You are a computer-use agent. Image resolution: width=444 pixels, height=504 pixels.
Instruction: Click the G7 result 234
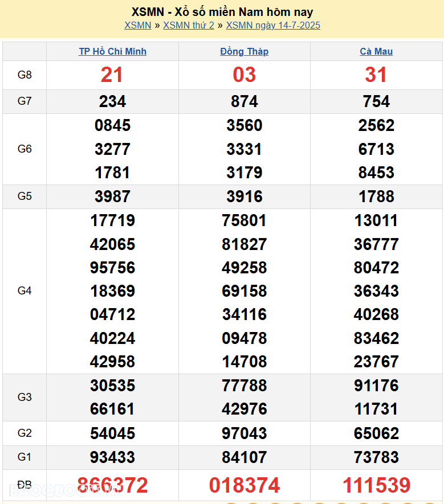(112, 101)
